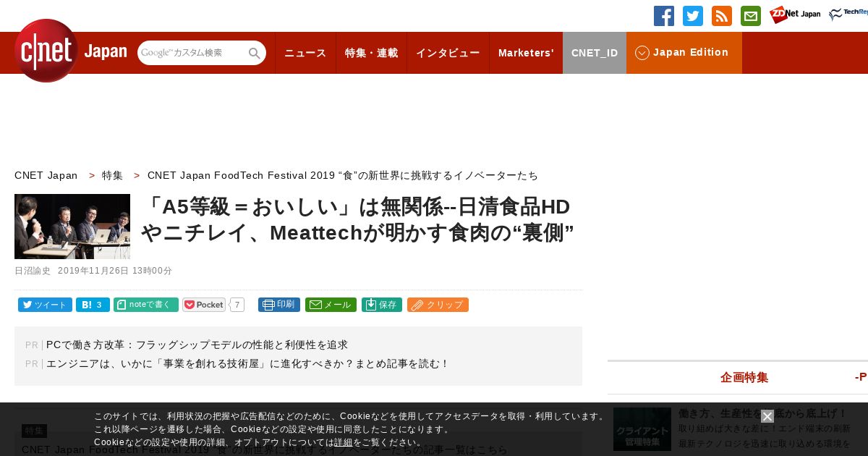Click the search magnifier icon
The image size is (868, 456).
[x=255, y=53]
